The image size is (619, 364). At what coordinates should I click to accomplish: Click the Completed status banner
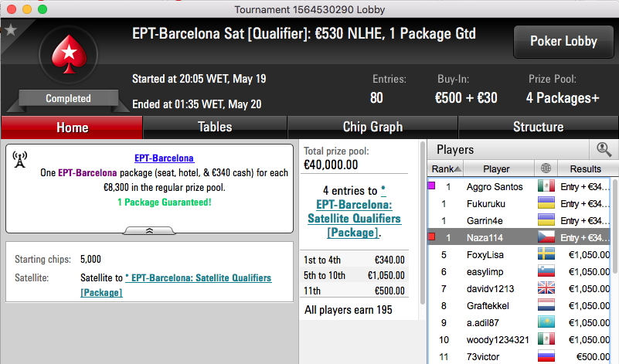(x=68, y=99)
